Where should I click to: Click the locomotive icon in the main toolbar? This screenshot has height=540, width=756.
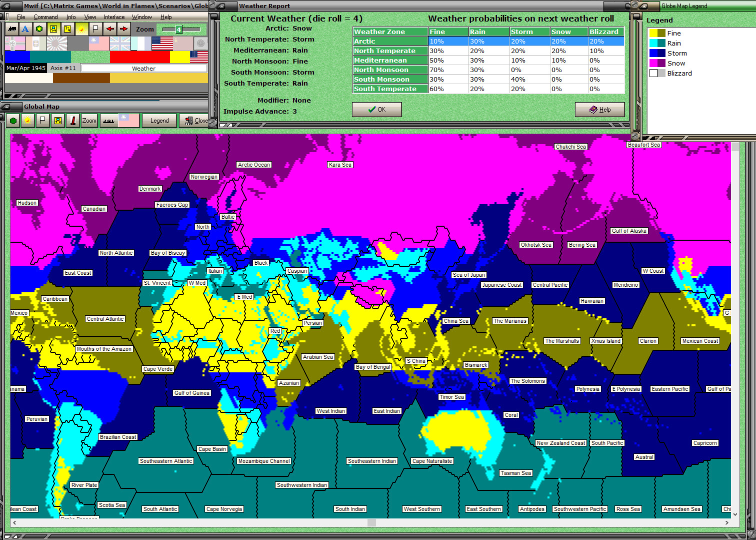tap(11, 29)
